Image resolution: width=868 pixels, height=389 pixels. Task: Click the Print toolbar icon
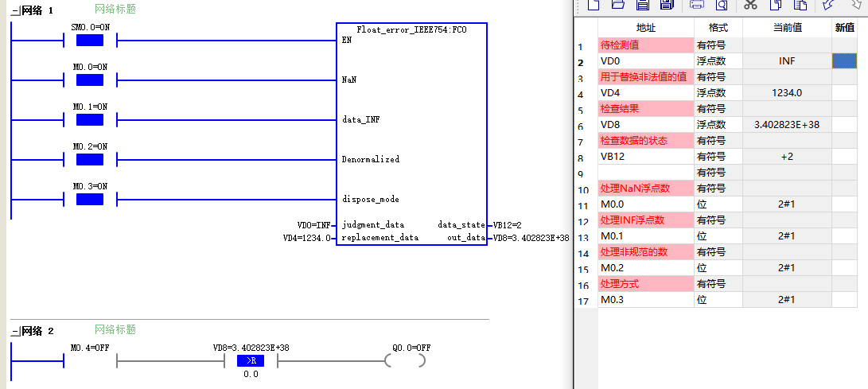(x=698, y=5)
